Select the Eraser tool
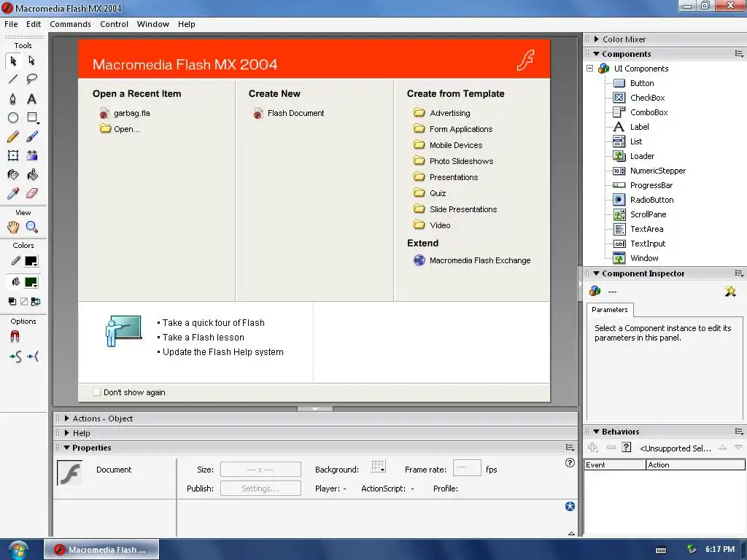 point(32,193)
